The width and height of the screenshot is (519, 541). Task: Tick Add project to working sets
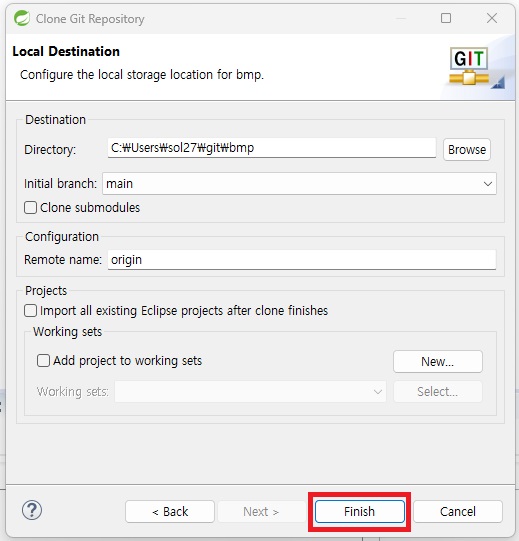(x=43, y=361)
